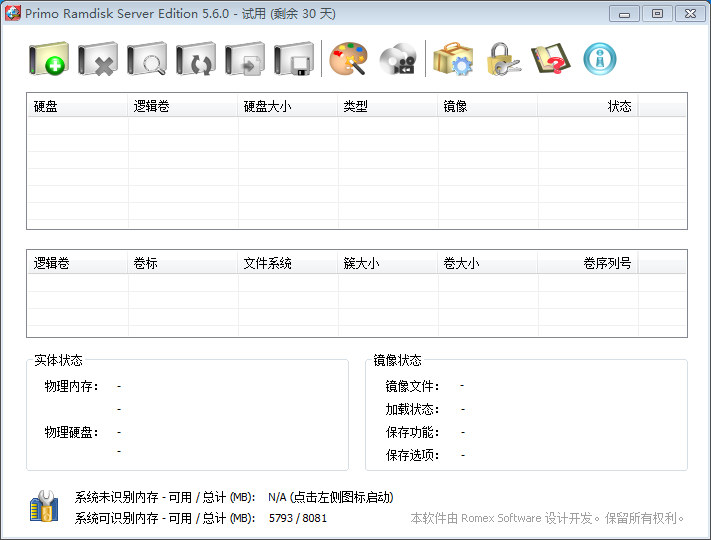
Task: Click the load image disk icon with arrow page
Action: (x=245, y=59)
